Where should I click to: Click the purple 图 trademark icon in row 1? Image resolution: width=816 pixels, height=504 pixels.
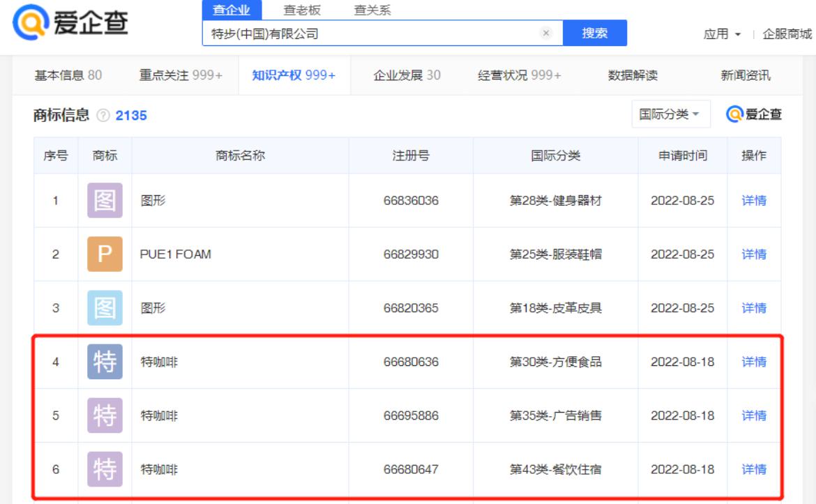[105, 201]
